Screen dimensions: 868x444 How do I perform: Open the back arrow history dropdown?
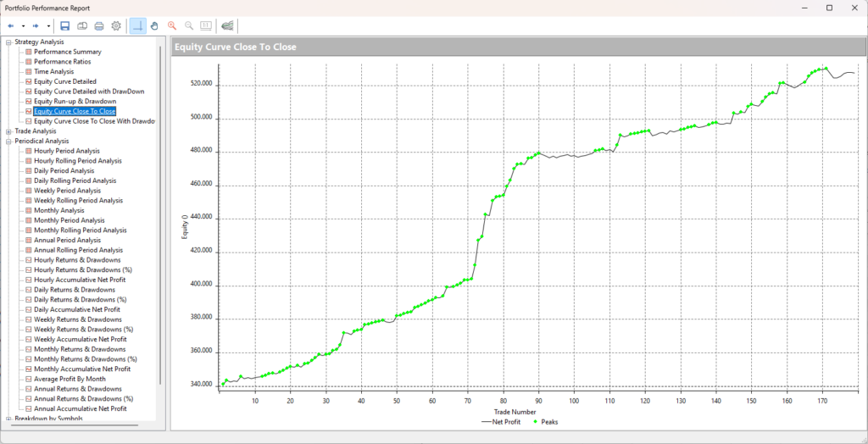23,26
